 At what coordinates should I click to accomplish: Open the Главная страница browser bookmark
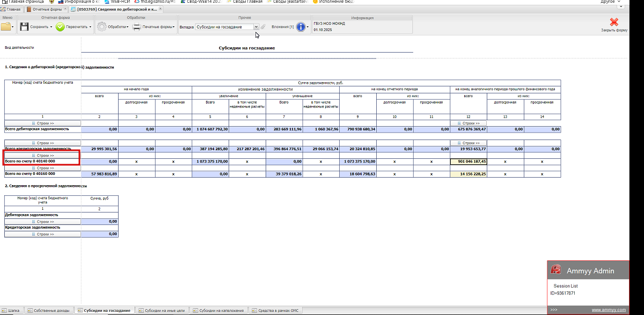24,2
